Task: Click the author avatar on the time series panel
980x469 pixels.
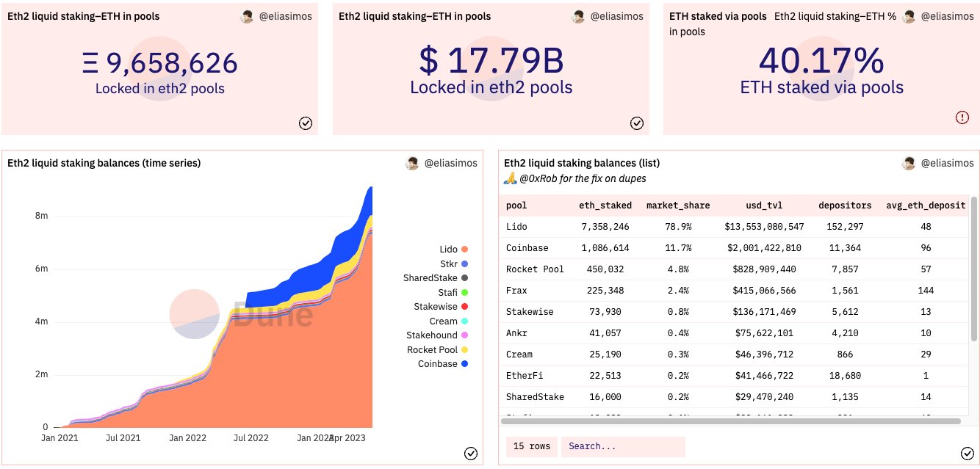Action: click(413, 163)
